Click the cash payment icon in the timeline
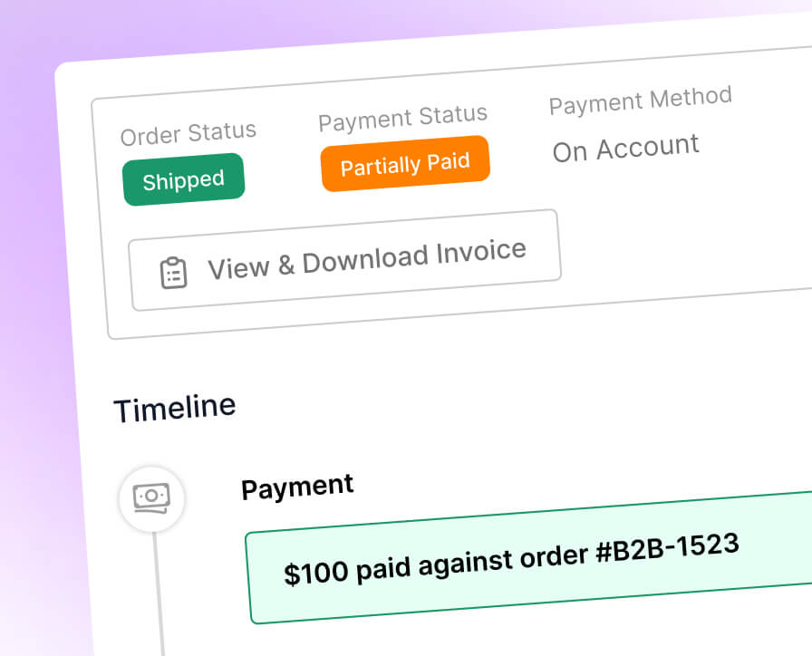 [x=151, y=497]
